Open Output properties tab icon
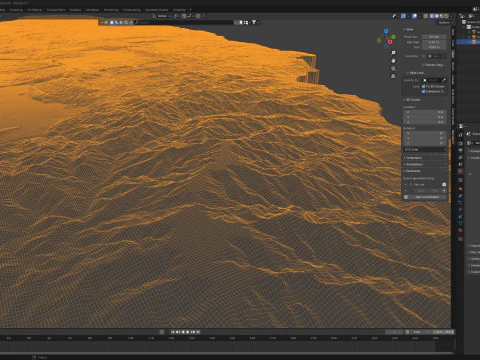The height and width of the screenshot is (360, 480). [460, 150]
